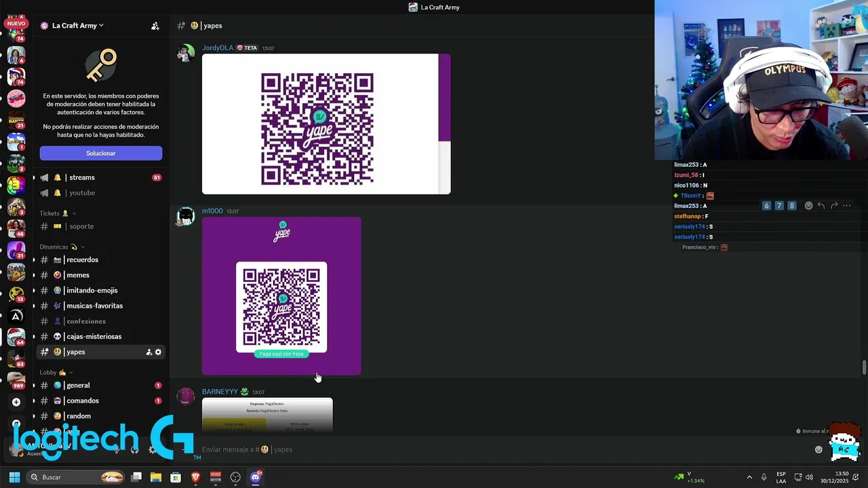Open musicas-favoritas channel
868x488 pixels.
coord(100,306)
